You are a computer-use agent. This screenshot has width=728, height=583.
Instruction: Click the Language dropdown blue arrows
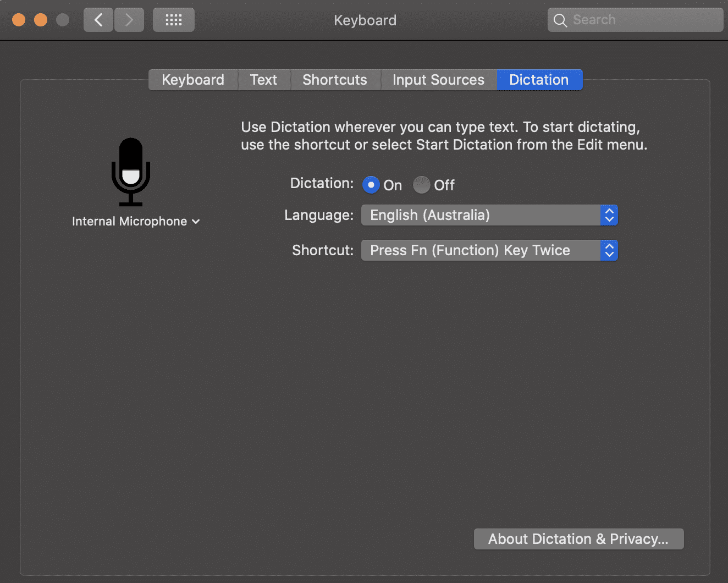609,215
